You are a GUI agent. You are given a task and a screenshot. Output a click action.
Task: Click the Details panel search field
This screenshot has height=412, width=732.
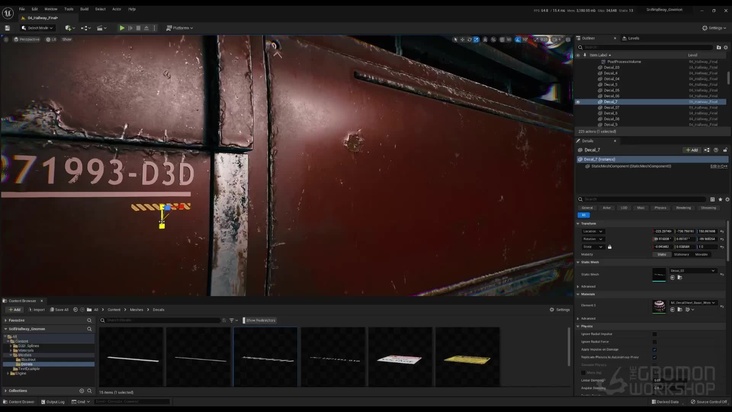642,199
